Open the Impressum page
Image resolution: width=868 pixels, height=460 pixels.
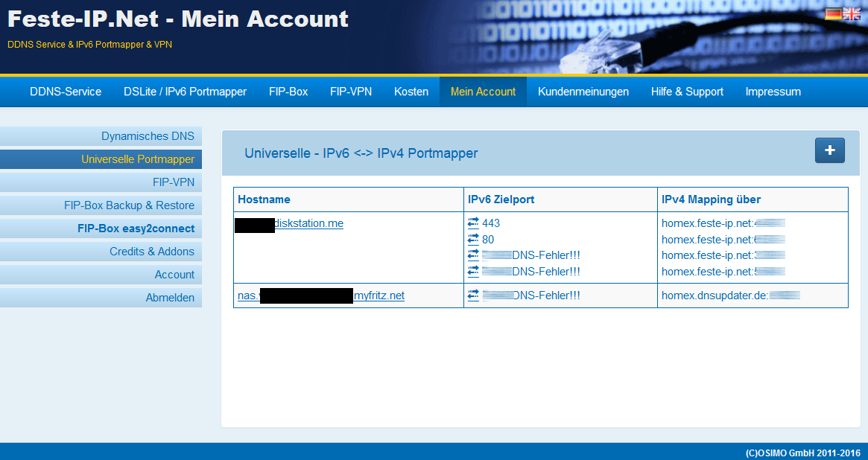(773, 92)
